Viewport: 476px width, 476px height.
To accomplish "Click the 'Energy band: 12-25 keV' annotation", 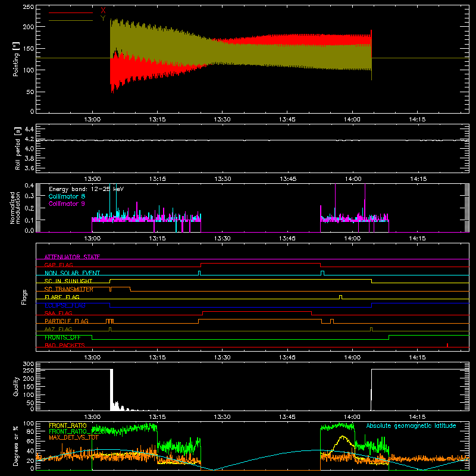I will [x=86, y=189].
